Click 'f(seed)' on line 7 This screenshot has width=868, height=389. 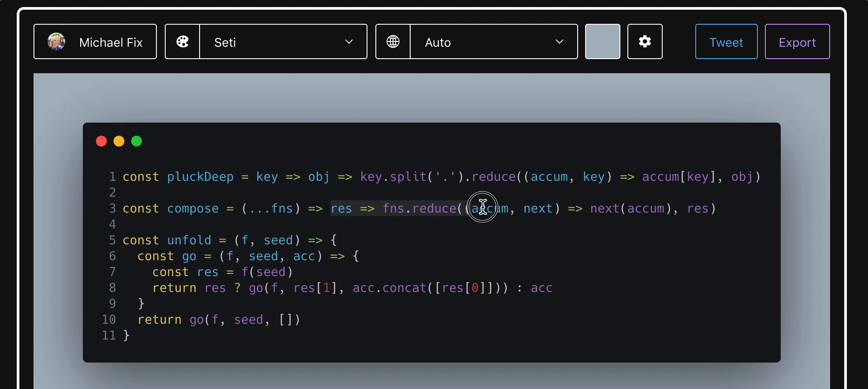click(267, 272)
